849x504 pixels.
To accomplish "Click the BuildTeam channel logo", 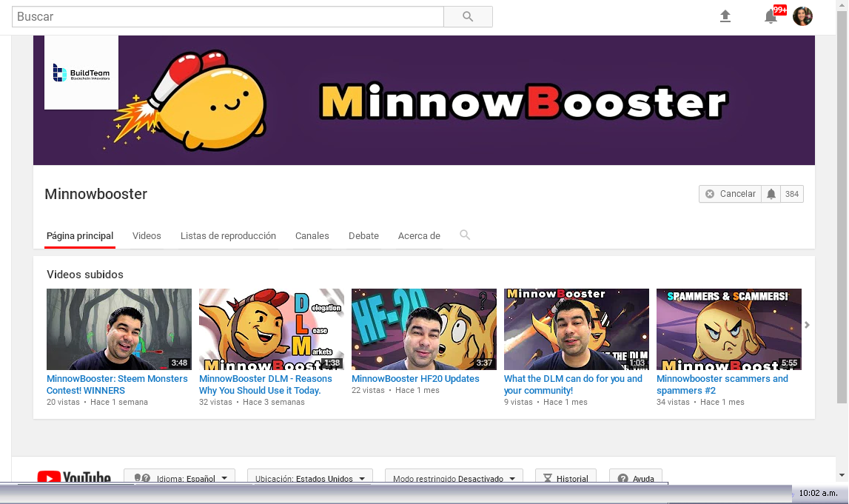I will tap(81, 73).
